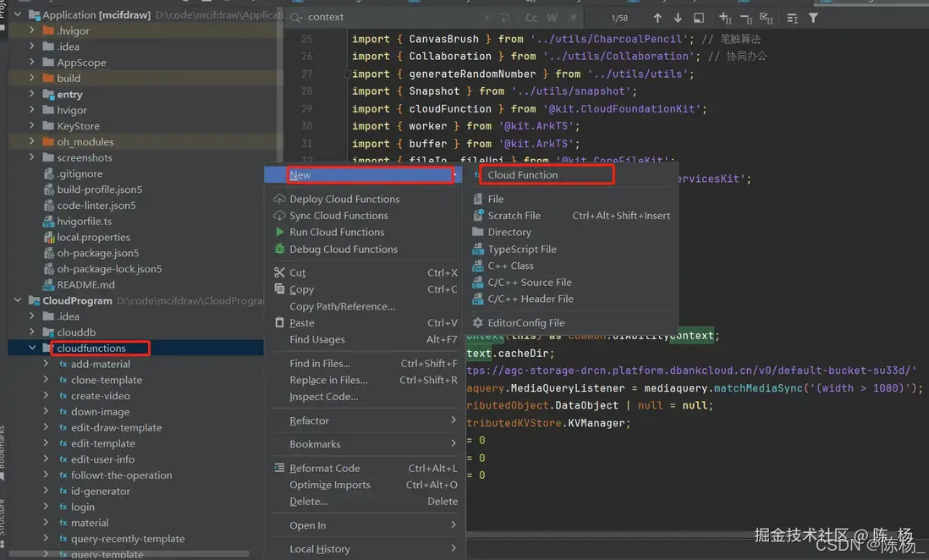Click horizontal scrollbar of project tree

[129, 554]
